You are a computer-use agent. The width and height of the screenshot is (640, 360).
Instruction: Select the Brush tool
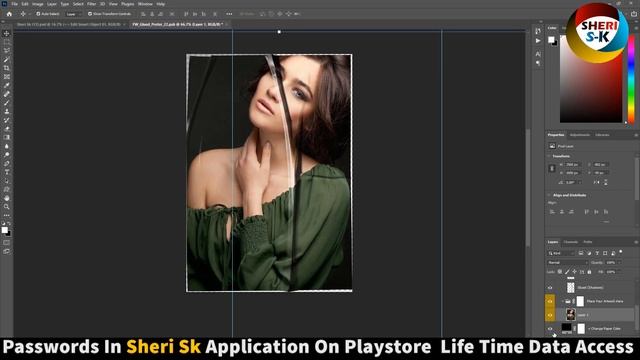[x=7, y=103]
